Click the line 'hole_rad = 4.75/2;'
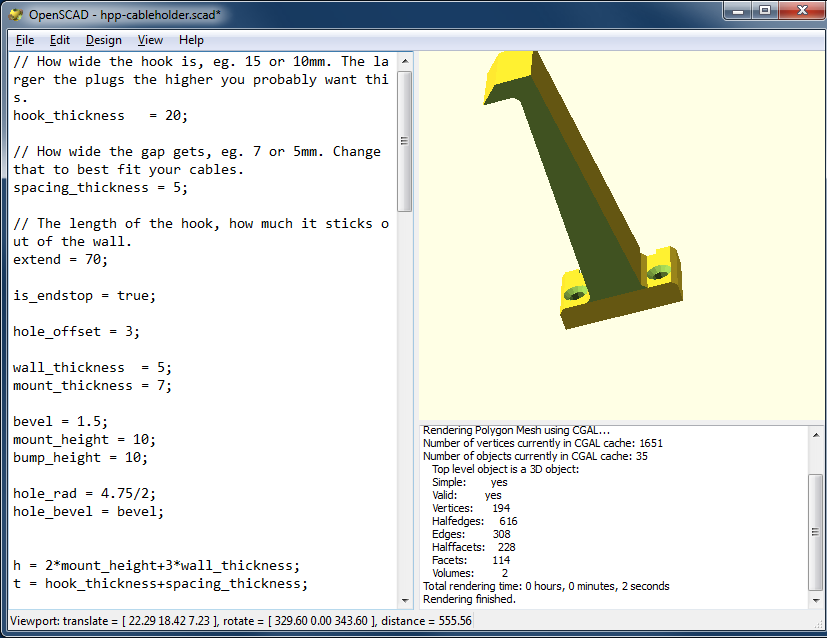Image resolution: width=827 pixels, height=638 pixels. point(84,494)
